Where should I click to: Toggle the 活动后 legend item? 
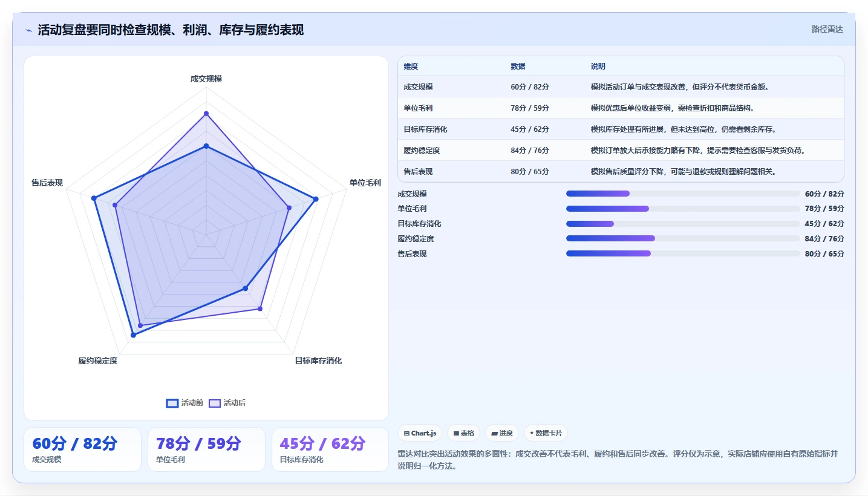227,403
